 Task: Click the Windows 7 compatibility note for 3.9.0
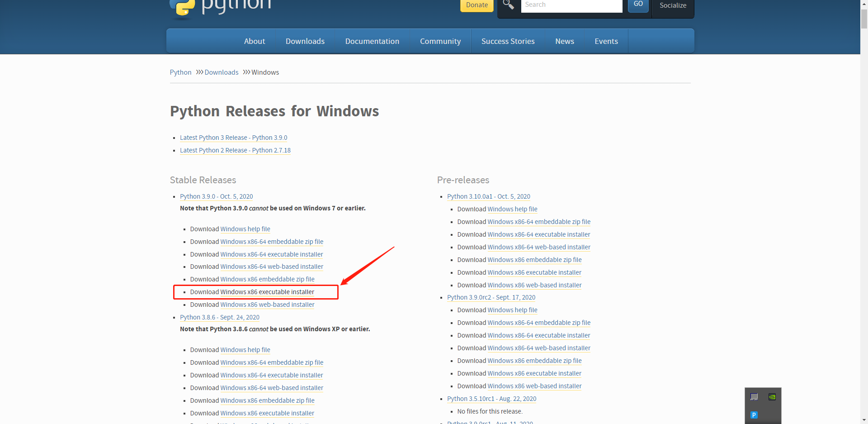click(273, 208)
